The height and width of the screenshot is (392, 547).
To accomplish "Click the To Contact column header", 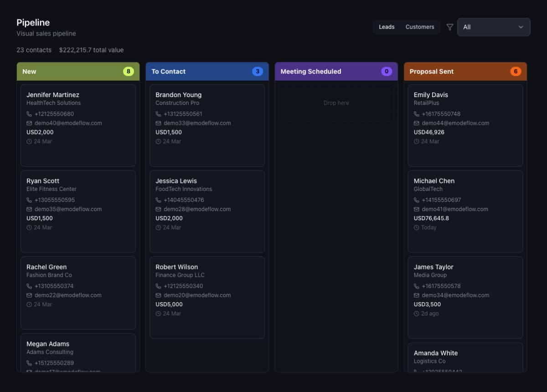I will 169,72.
